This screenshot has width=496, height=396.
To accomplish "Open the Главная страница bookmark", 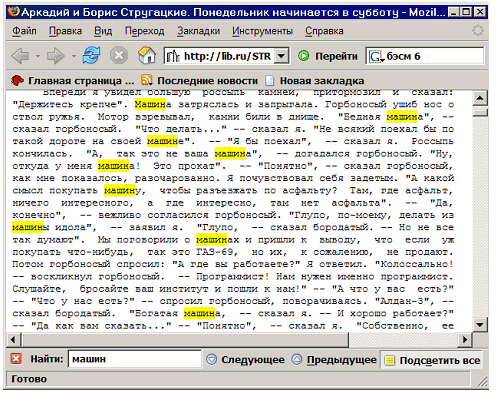I will click(x=72, y=81).
